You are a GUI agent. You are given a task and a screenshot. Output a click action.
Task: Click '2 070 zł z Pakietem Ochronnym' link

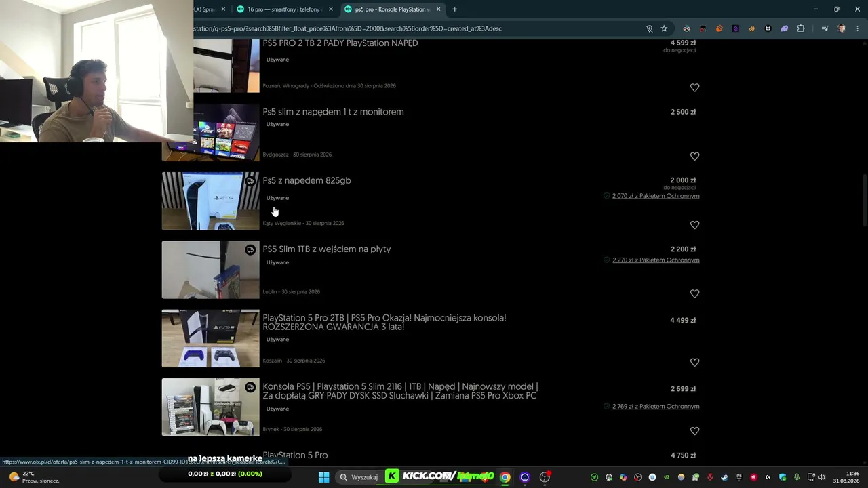pos(656,196)
